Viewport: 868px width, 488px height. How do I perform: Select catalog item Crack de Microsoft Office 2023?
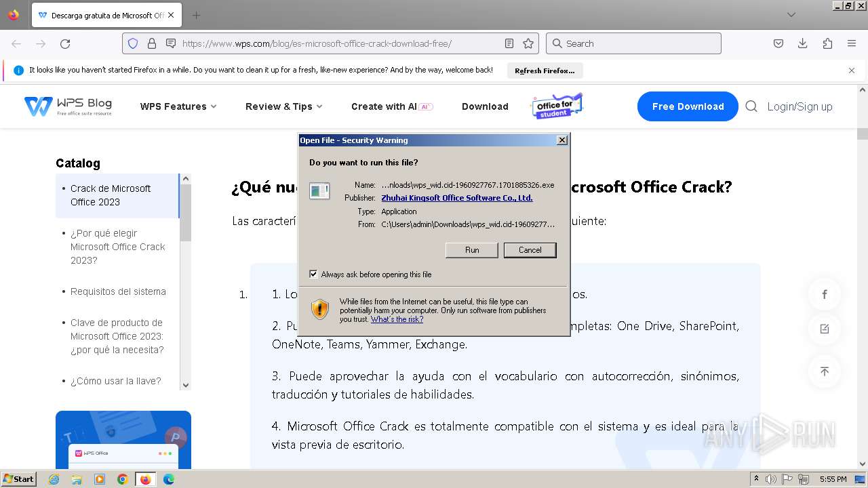[x=117, y=195]
